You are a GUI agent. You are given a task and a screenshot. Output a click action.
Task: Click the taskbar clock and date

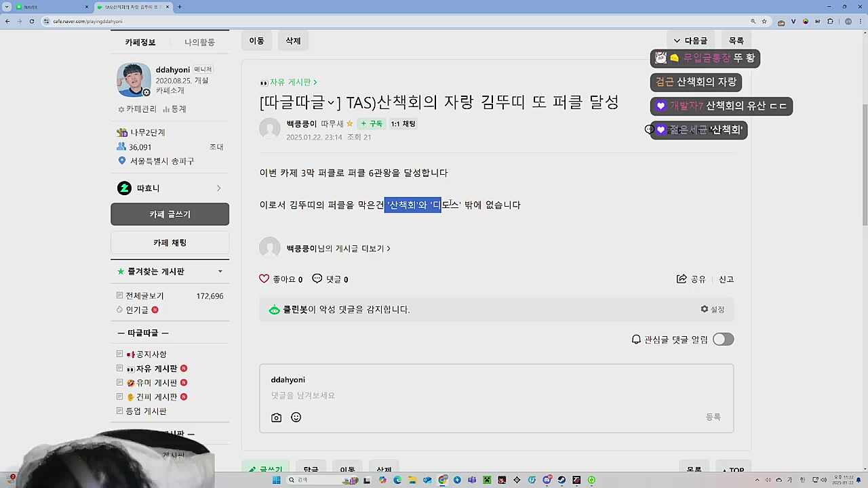(842, 480)
